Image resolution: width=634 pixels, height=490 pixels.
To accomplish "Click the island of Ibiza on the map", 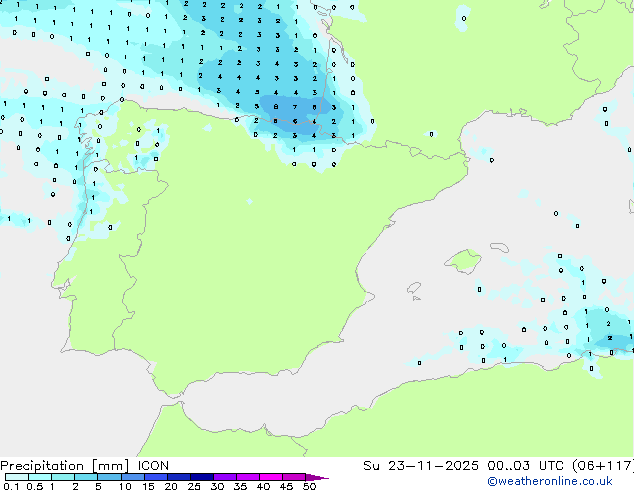I will pyautogui.click(x=414, y=288).
